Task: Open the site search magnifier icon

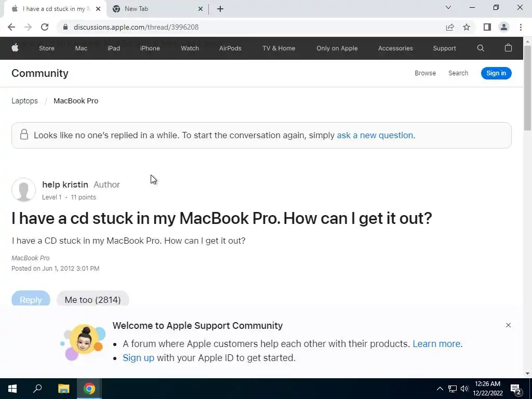Action: click(x=481, y=48)
